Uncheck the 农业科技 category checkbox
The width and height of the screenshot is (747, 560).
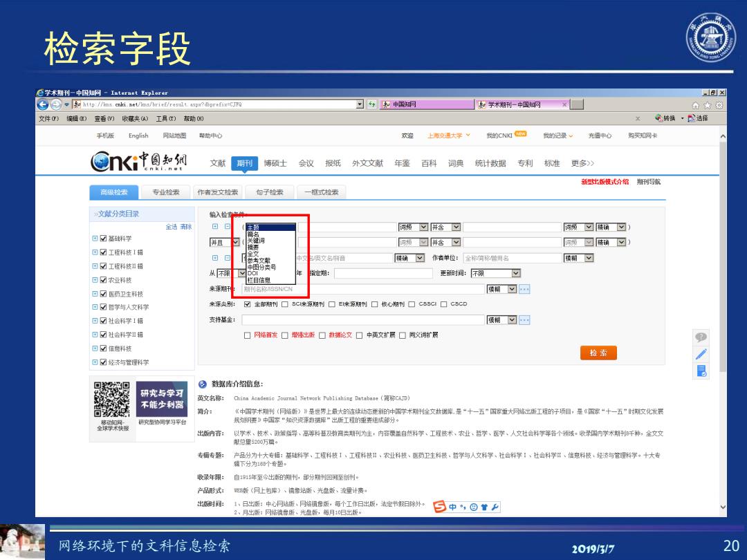point(103,280)
